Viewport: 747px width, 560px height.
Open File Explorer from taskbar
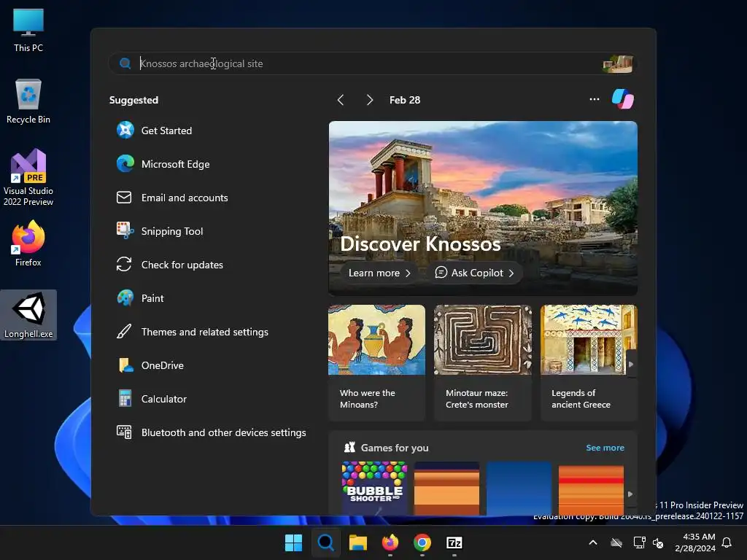(x=357, y=542)
